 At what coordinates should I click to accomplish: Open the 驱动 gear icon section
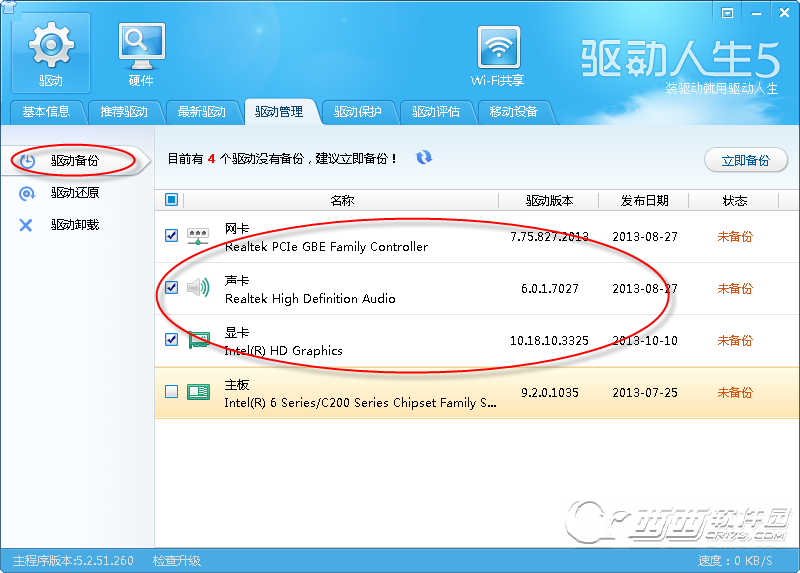tap(51, 53)
